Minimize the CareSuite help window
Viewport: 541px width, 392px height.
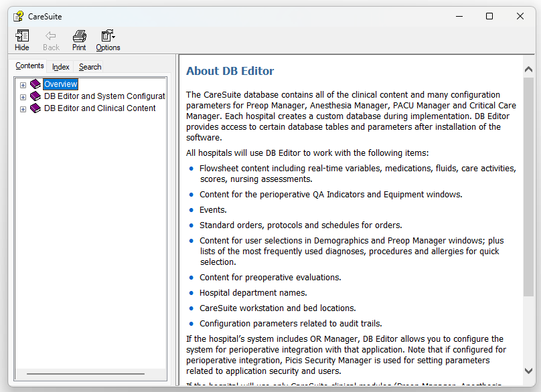(459, 16)
